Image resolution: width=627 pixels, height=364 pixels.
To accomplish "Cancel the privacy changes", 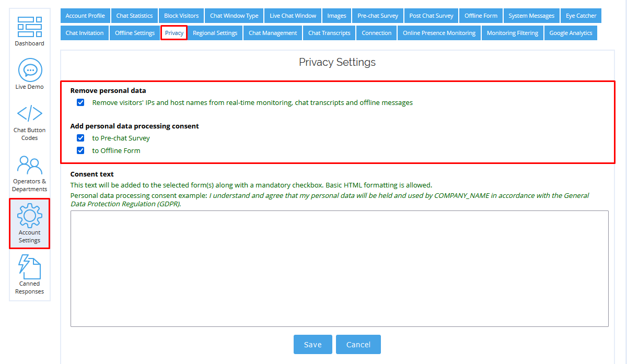I will [358, 344].
